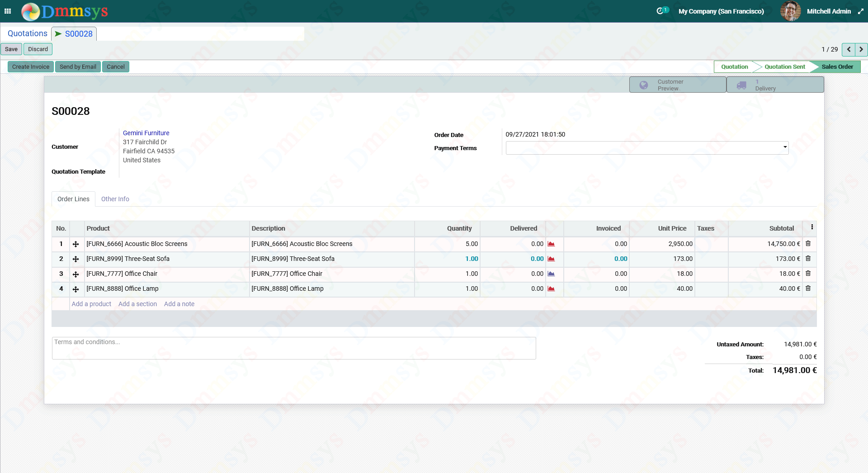Click Add a note link
The width and height of the screenshot is (868, 473).
(x=179, y=304)
